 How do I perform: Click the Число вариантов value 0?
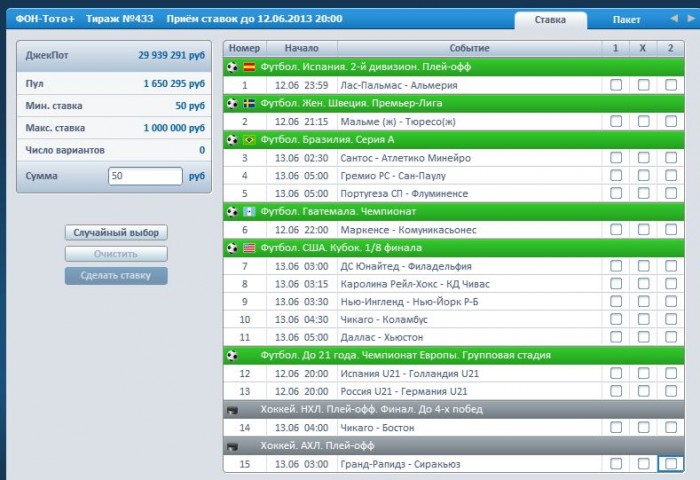202,150
